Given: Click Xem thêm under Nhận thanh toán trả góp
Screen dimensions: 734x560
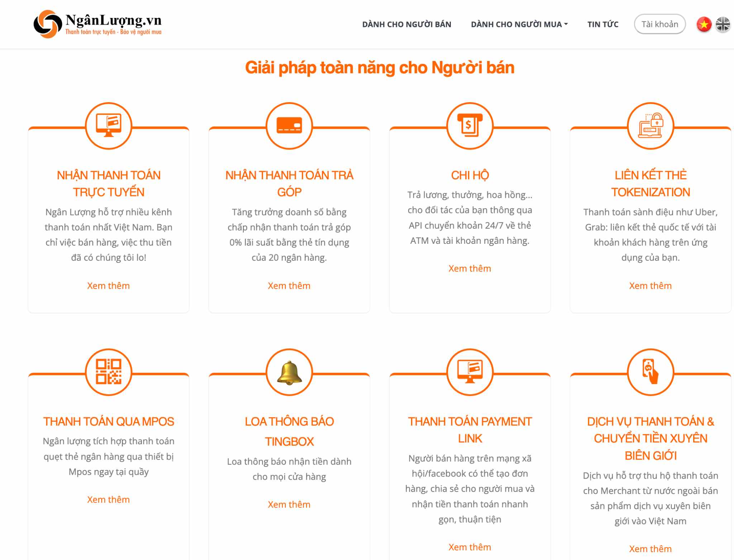Looking at the screenshot, I should 289,286.
